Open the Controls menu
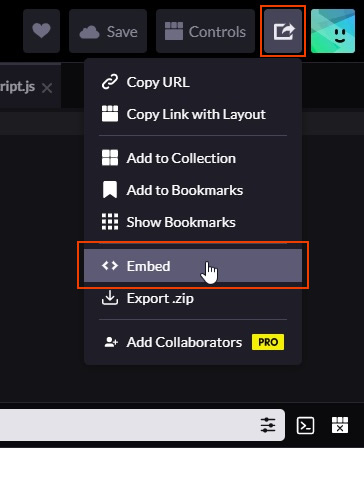Image resolution: width=364 pixels, height=487 pixels. click(x=205, y=31)
